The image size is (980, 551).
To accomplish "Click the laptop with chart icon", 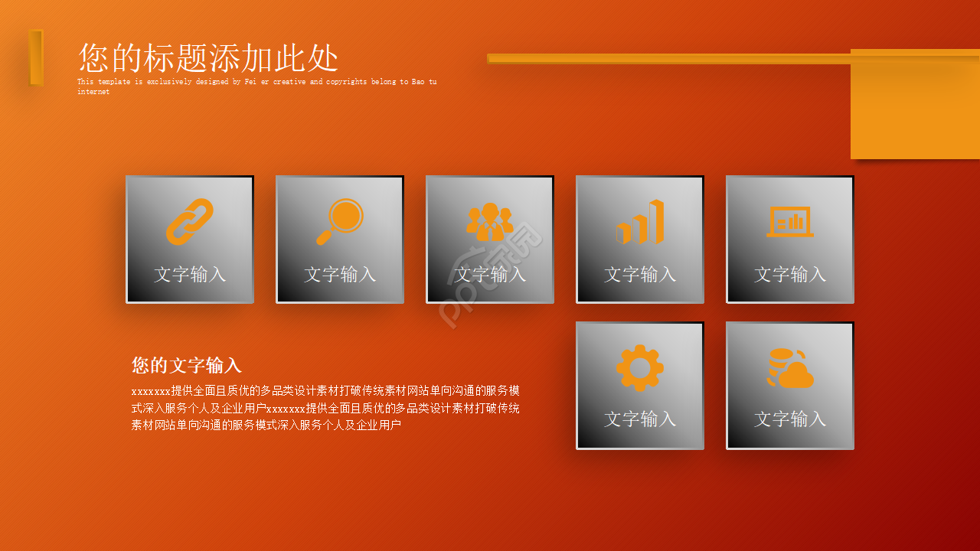I will pos(790,222).
